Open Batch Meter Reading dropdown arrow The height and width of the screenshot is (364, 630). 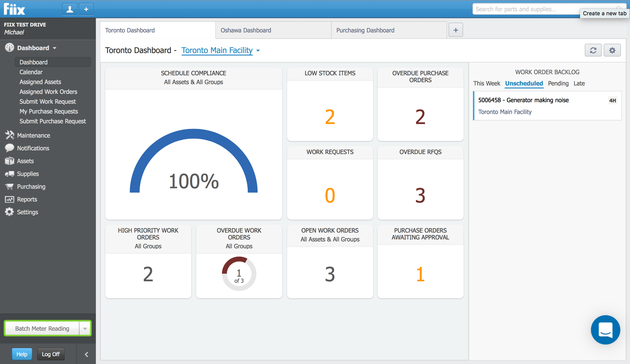(85, 329)
